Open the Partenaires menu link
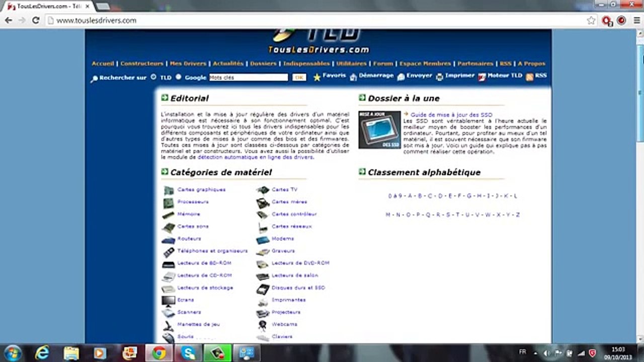The image size is (644, 362). coord(475,64)
